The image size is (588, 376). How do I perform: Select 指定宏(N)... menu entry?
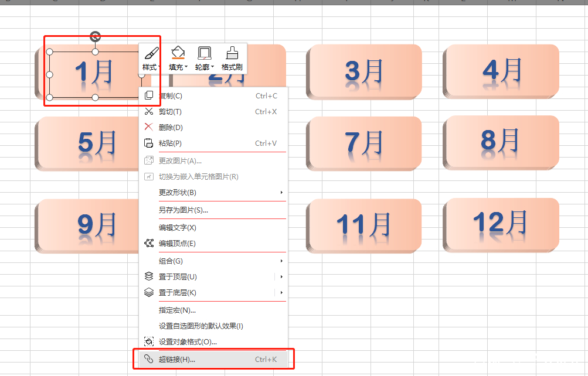tap(213, 310)
